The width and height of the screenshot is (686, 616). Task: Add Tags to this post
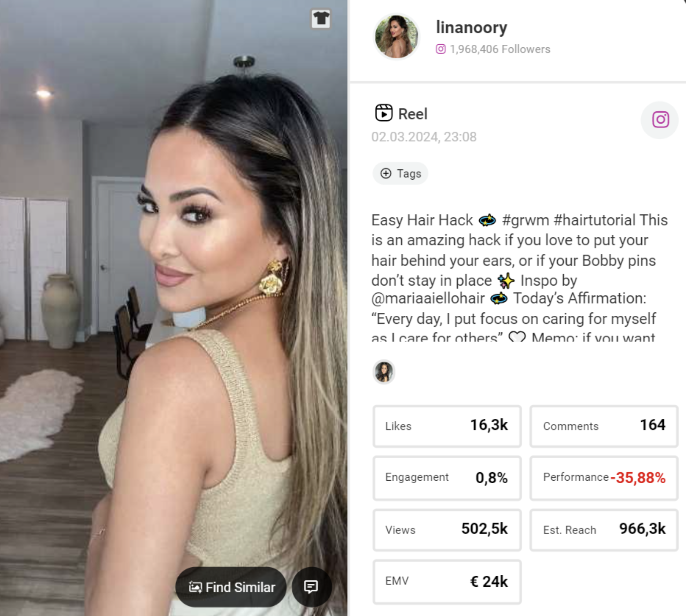click(401, 173)
